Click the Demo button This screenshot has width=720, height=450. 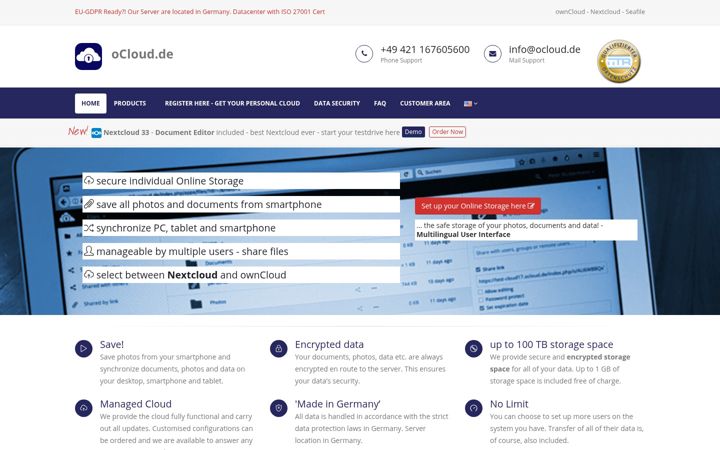pos(413,132)
